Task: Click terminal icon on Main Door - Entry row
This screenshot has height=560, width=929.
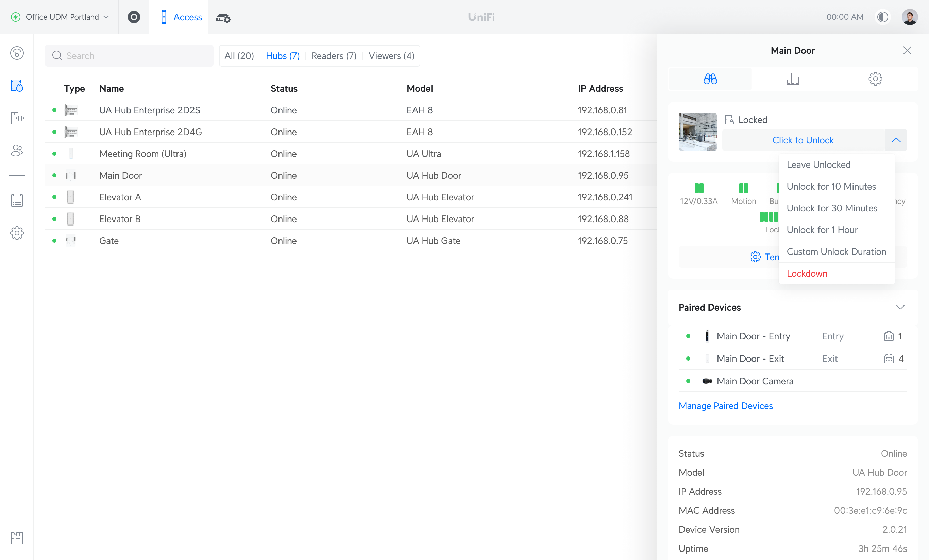Action: pyautogui.click(x=888, y=336)
